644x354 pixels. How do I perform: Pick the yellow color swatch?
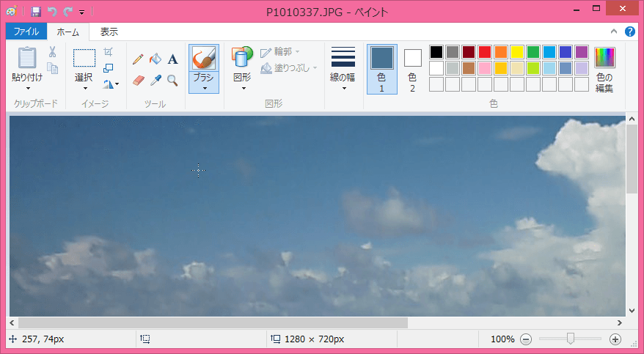click(516, 52)
